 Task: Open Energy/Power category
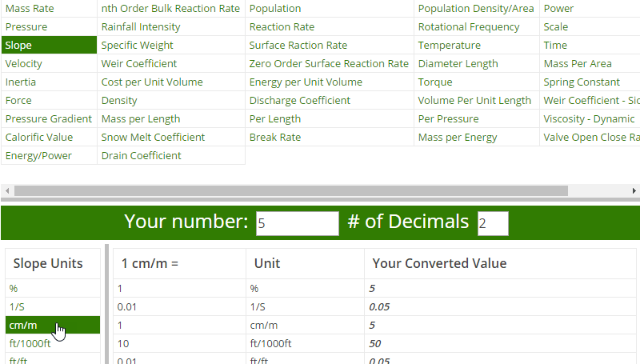click(38, 155)
